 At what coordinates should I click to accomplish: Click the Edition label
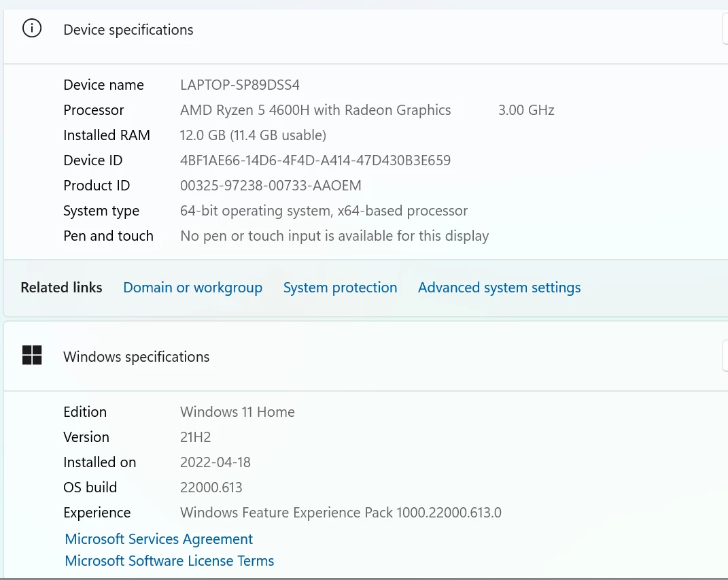point(85,412)
